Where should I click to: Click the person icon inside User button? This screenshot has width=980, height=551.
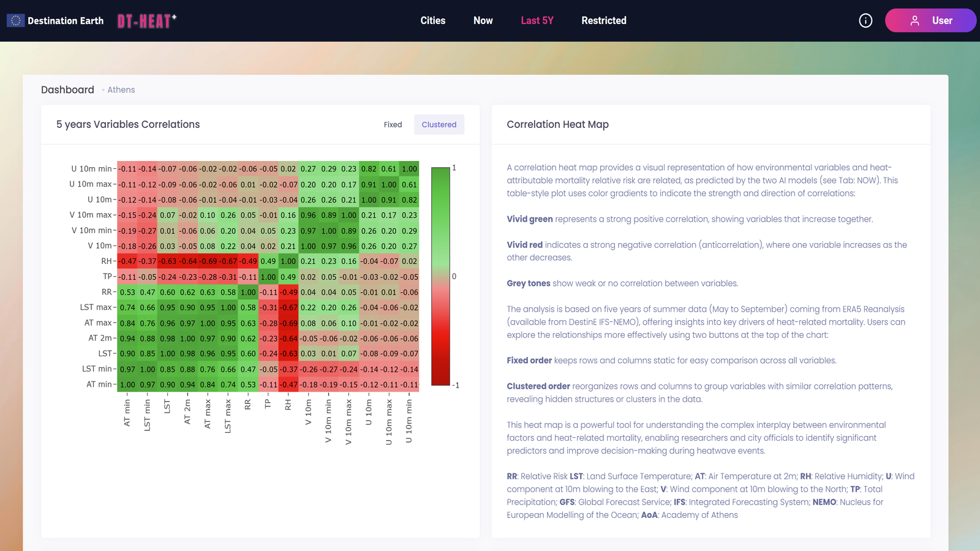[914, 21]
